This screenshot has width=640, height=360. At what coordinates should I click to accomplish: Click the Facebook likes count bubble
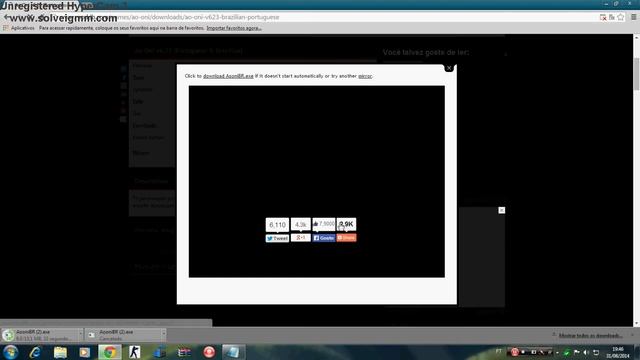(324, 224)
